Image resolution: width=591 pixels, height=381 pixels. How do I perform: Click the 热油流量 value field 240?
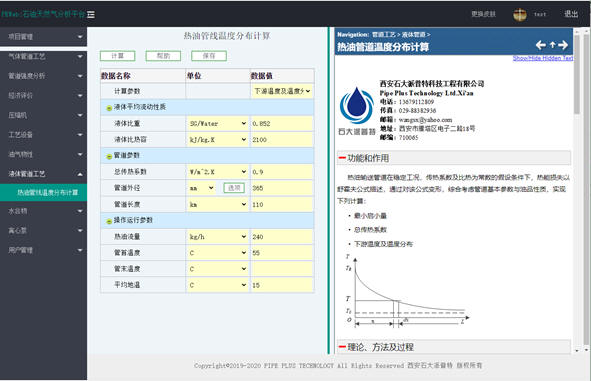(x=282, y=237)
